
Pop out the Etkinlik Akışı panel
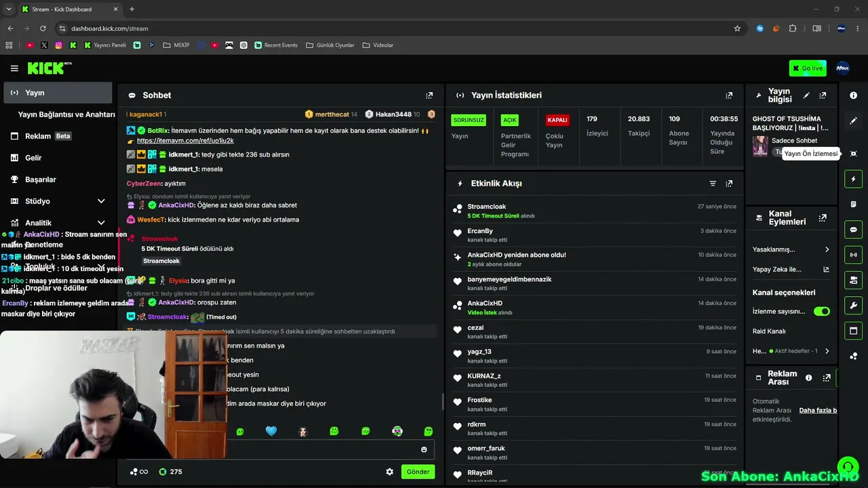(x=729, y=184)
